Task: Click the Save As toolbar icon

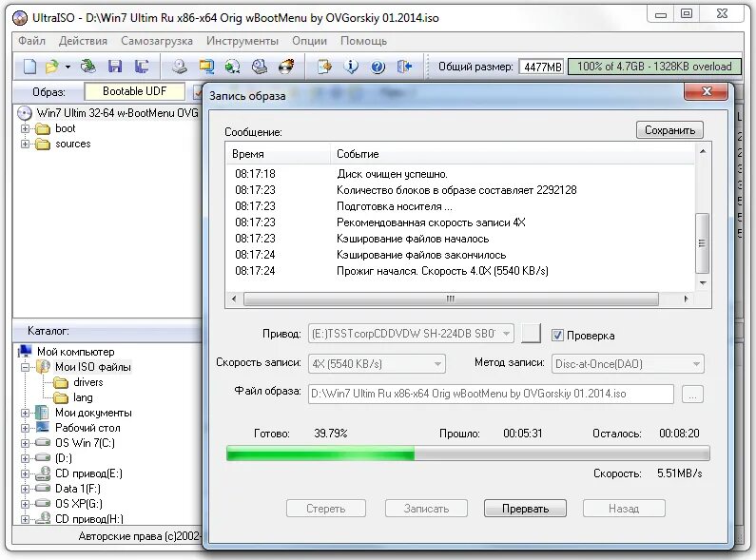Action: click(142, 67)
